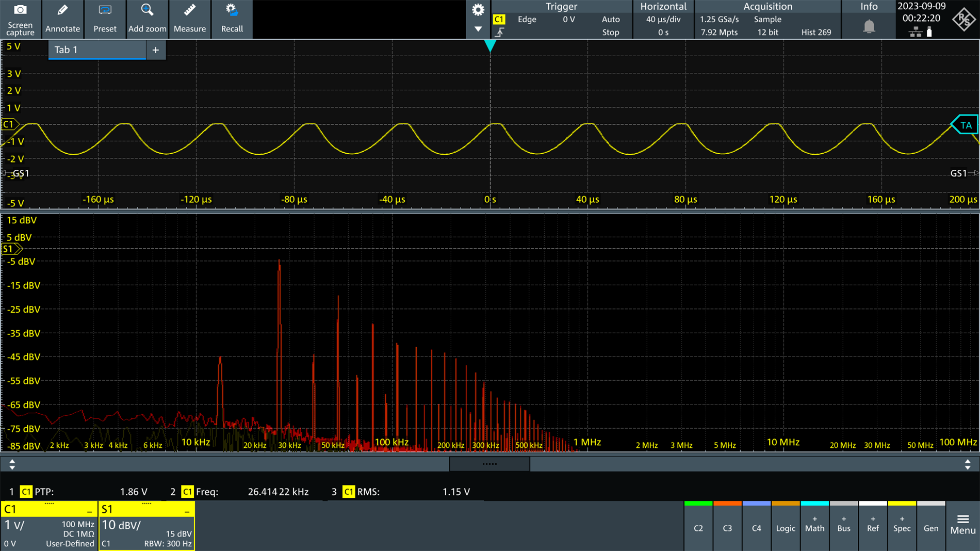Select the C1 channel ground level marker
The height and width of the screenshot is (551, 980).
pyautogui.click(x=10, y=124)
